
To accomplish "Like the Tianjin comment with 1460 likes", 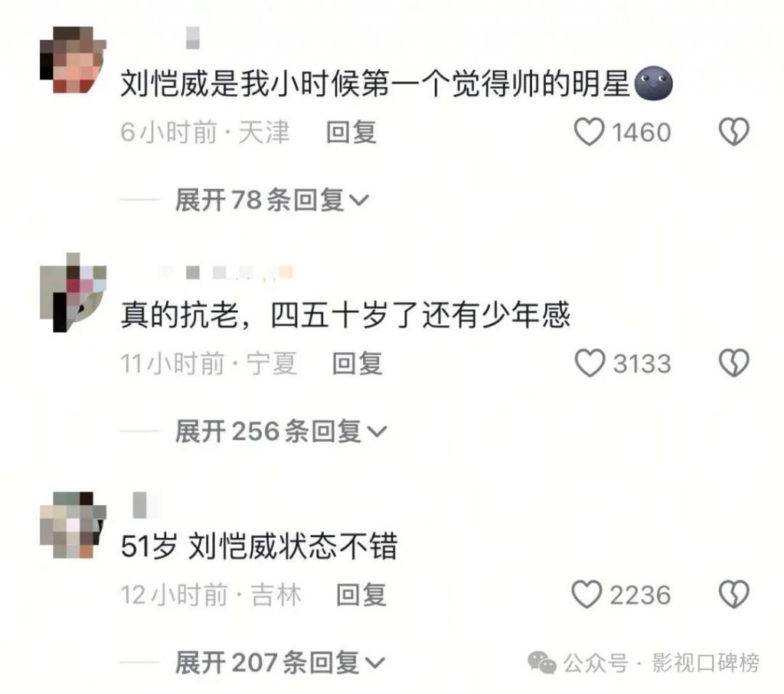I will (x=589, y=132).
